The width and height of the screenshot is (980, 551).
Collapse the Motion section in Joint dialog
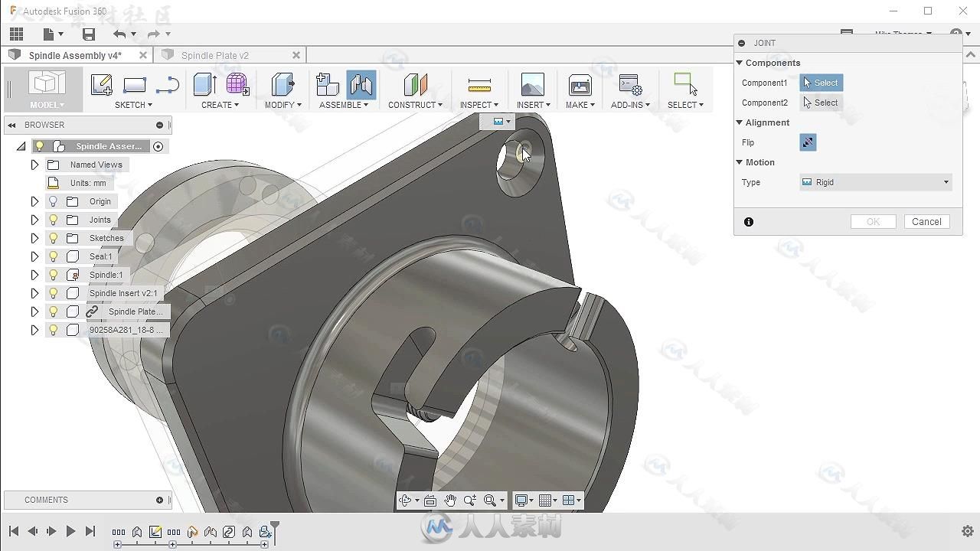(x=740, y=162)
